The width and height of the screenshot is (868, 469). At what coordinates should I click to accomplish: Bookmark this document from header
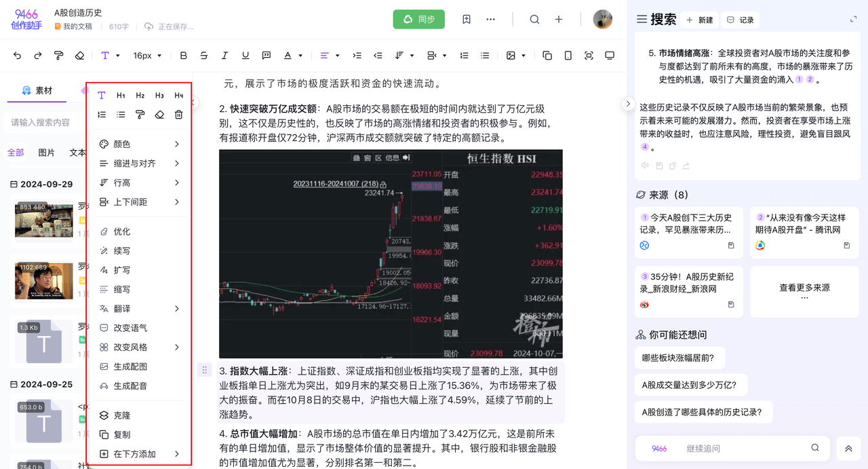click(467, 20)
